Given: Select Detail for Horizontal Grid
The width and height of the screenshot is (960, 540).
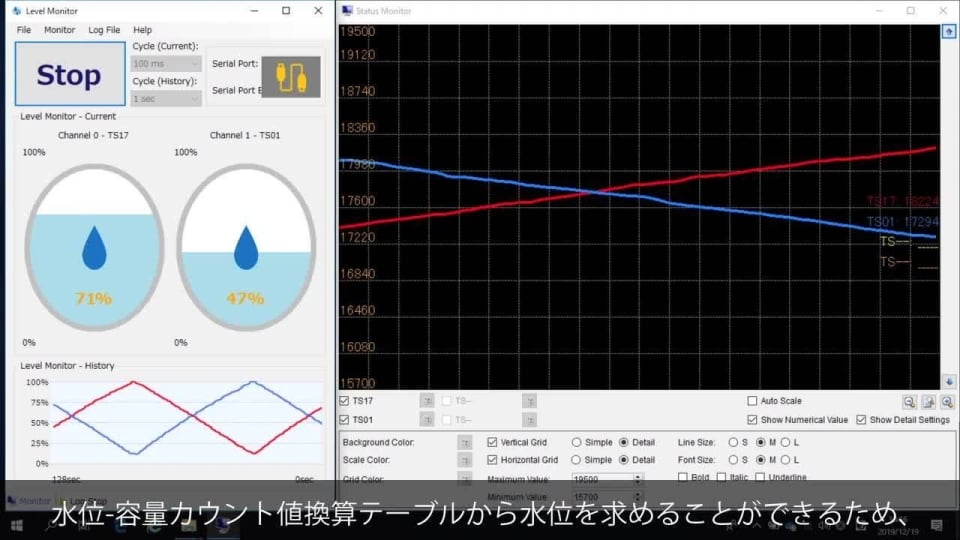Looking at the screenshot, I should (x=624, y=460).
